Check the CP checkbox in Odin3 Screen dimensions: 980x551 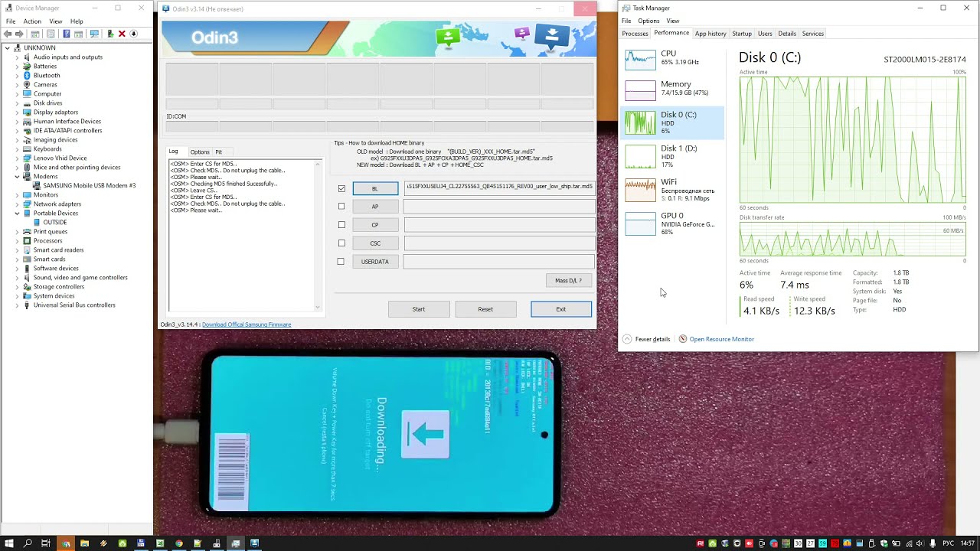click(x=341, y=225)
